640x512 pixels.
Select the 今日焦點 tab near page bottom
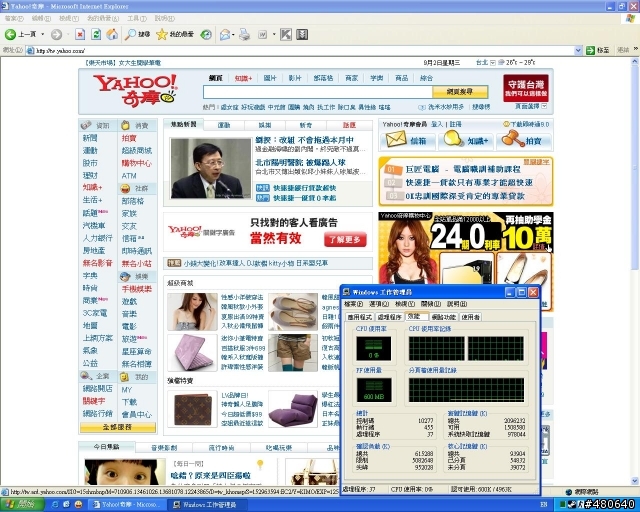pos(107,447)
